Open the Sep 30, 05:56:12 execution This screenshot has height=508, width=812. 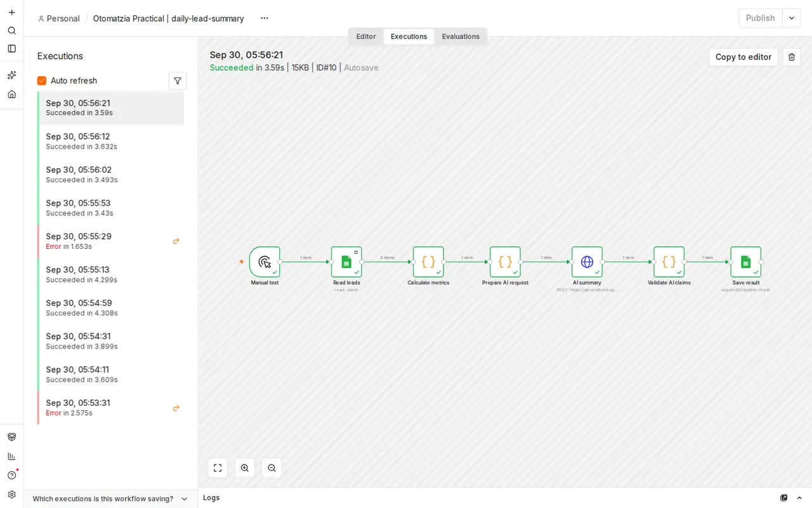click(x=112, y=142)
